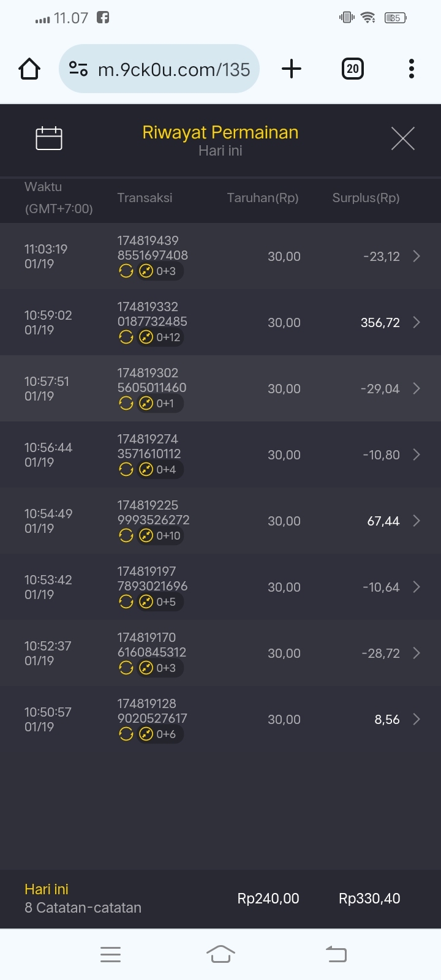
Task: Show open tabs switcher (20)
Action: tap(352, 69)
